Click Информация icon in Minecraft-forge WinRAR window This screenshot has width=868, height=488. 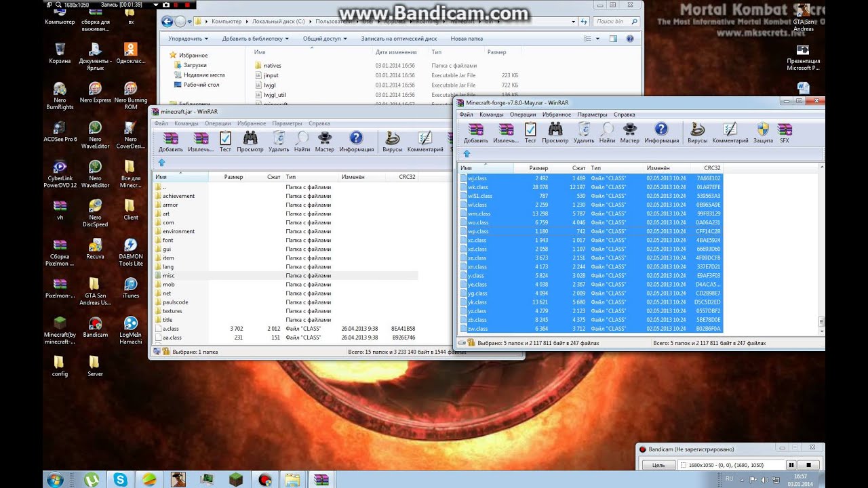pos(661,132)
